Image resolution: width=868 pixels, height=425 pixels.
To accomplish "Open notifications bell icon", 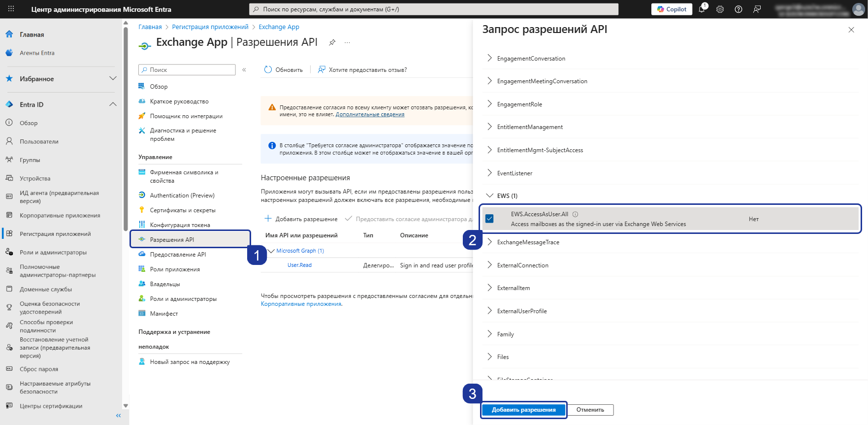I will [x=702, y=9].
